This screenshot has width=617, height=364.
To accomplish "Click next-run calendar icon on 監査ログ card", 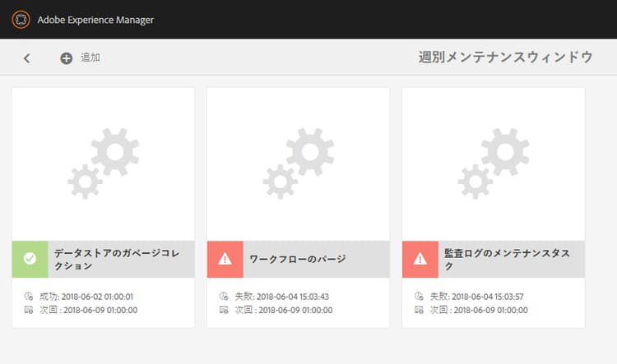I will click(419, 310).
